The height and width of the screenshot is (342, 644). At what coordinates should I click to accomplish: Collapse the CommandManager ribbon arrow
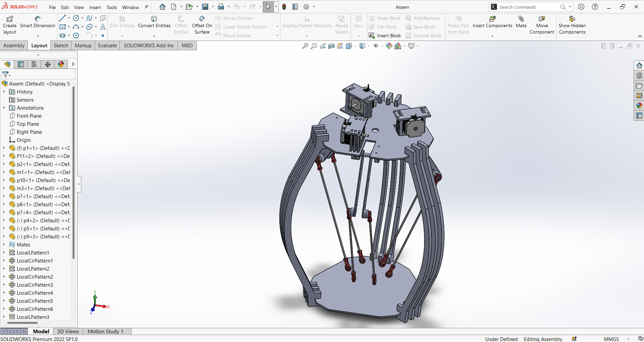(x=640, y=36)
